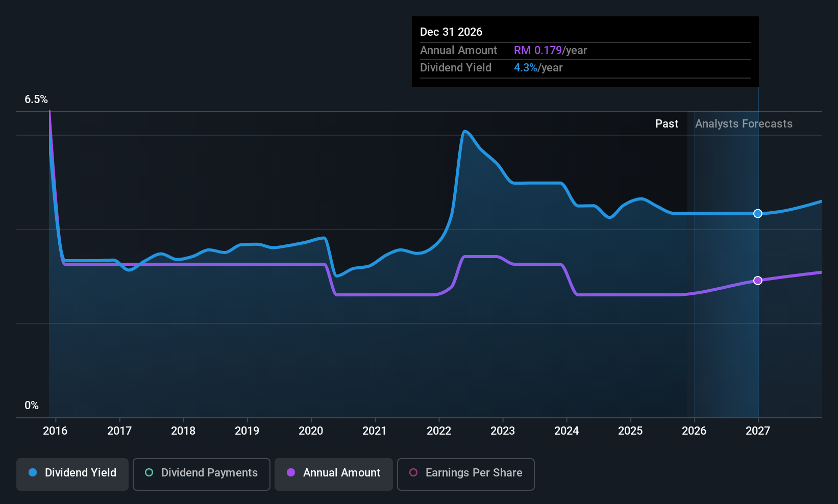
Task: Click the Earnings Per Share ring icon
Action: pos(413,473)
